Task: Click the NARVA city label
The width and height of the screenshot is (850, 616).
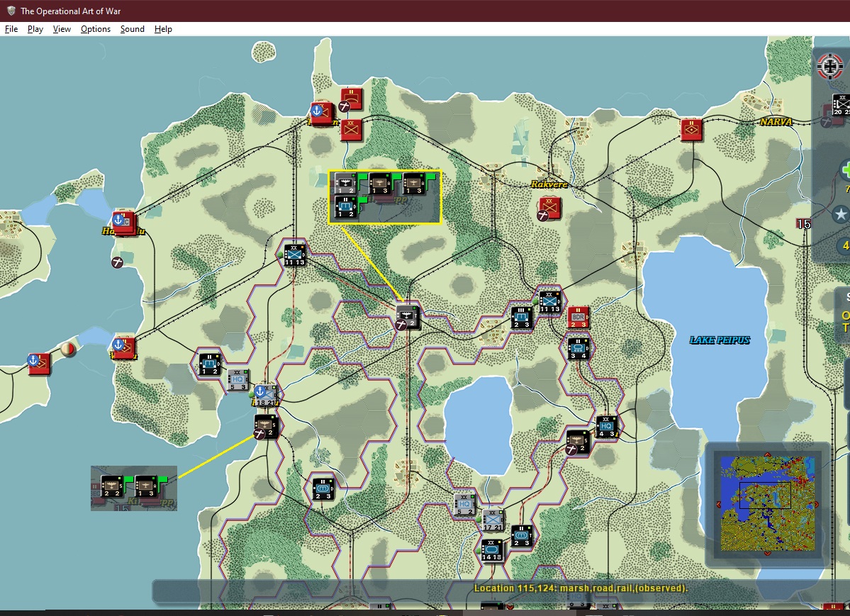Action: click(x=776, y=121)
